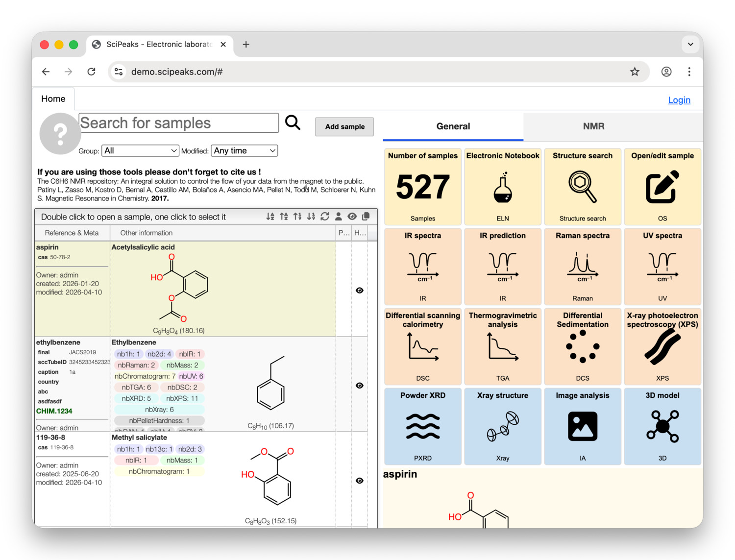Toggle the eye icon on ethylbenzene row
Viewport: 735px width, 560px height.
360,386
